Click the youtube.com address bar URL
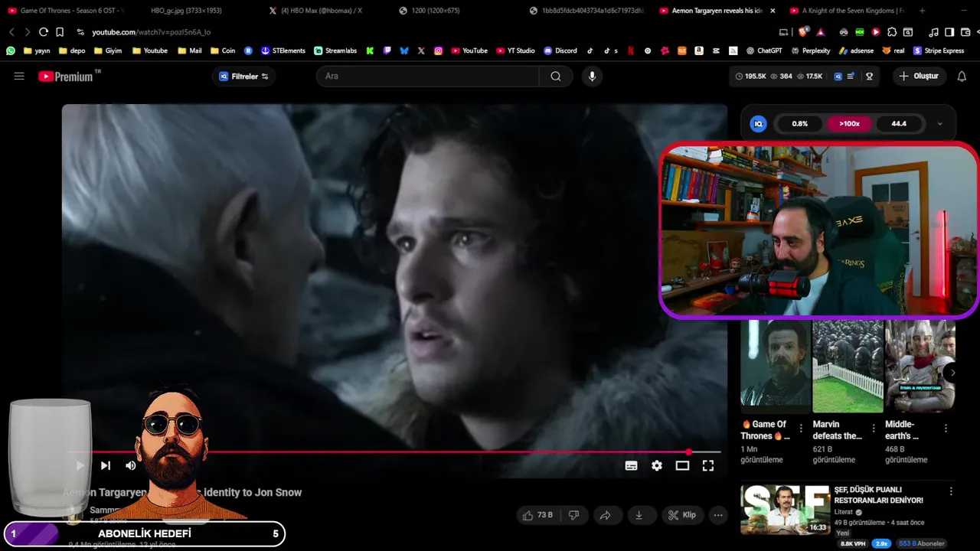 point(151,32)
